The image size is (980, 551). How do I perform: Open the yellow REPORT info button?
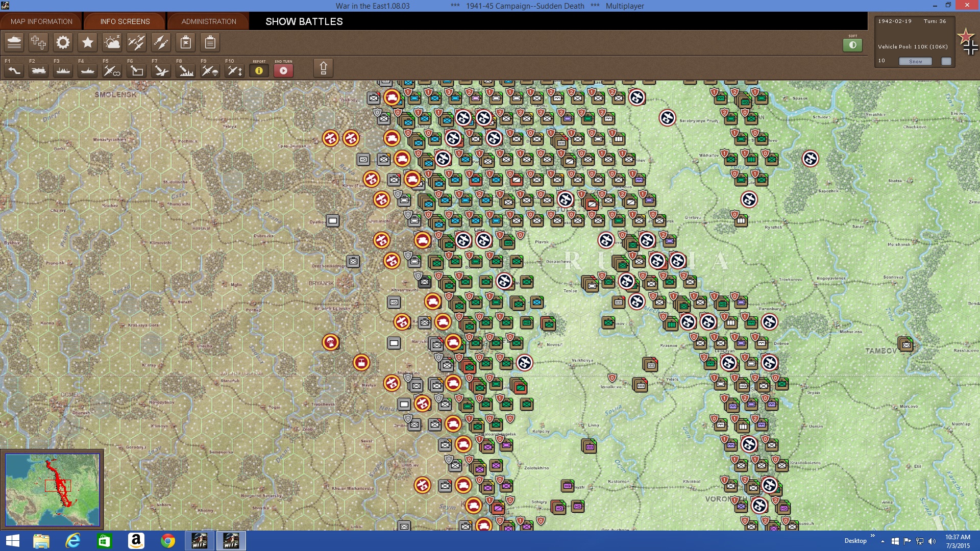point(259,71)
